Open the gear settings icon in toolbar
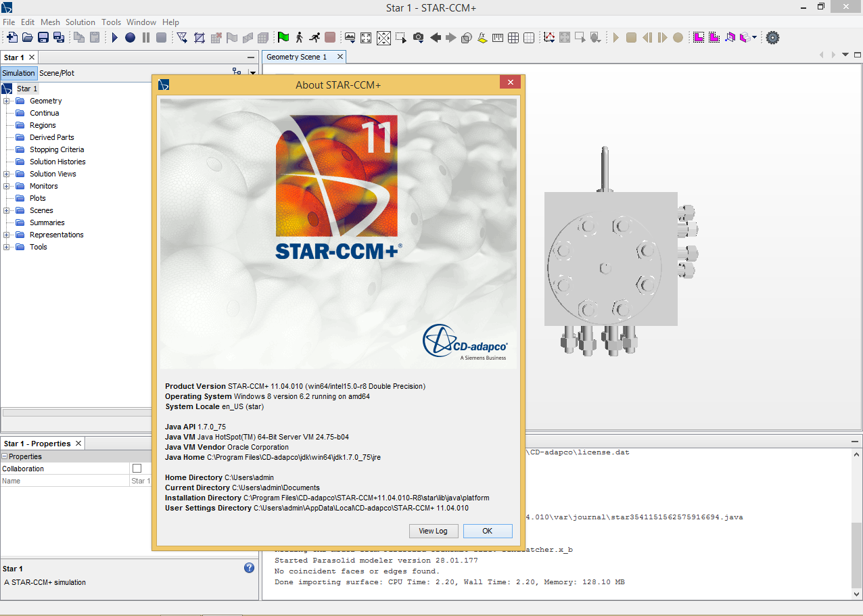Viewport: 863px width, 616px height. point(772,38)
